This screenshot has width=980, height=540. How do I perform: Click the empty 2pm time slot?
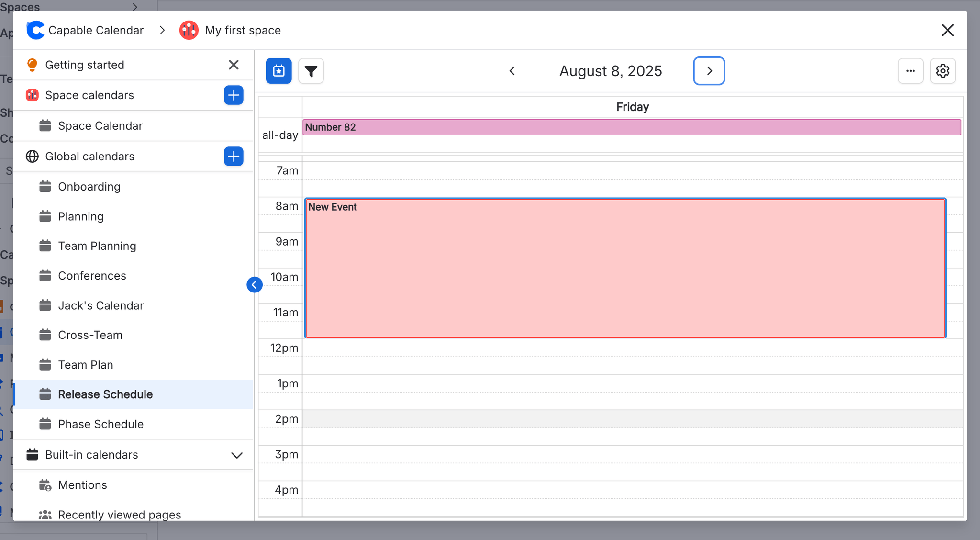click(x=632, y=419)
